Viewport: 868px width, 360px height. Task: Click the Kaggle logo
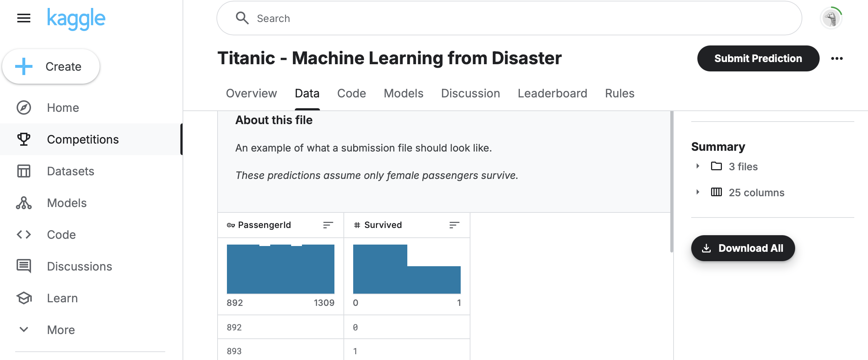(76, 19)
